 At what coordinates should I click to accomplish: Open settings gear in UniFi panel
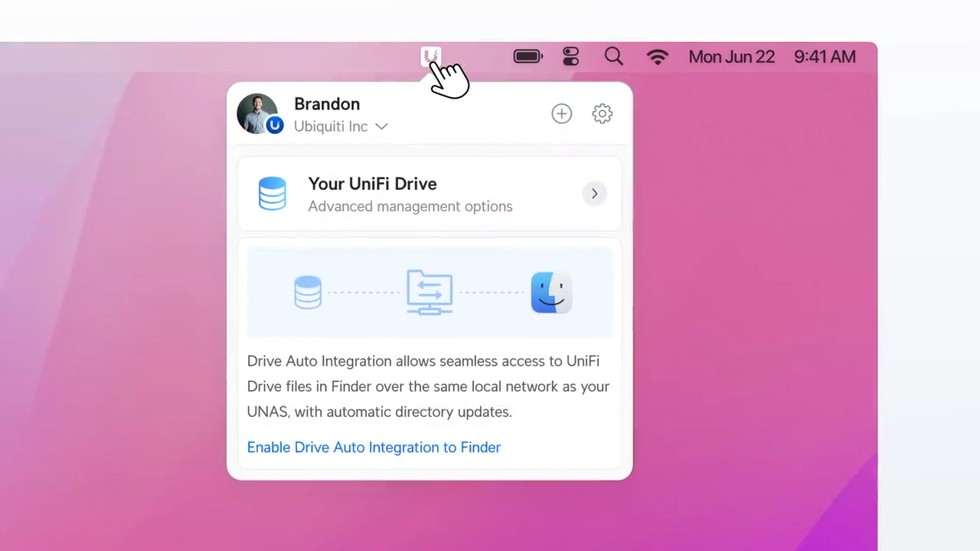[603, 114]
